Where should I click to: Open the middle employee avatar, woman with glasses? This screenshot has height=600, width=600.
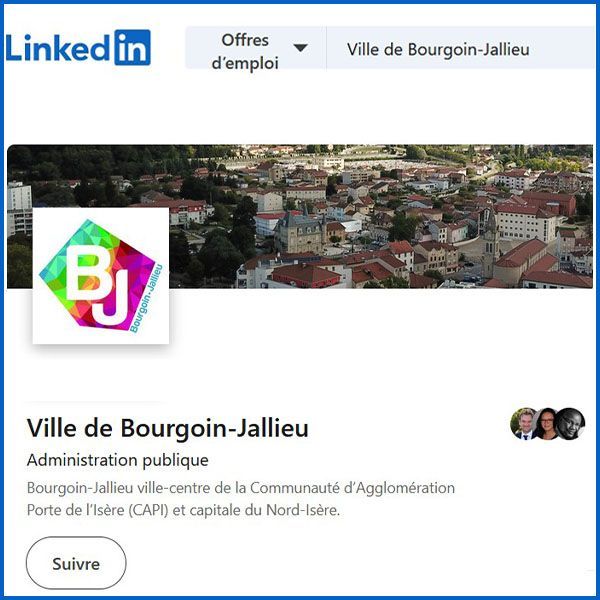(547, 424)
